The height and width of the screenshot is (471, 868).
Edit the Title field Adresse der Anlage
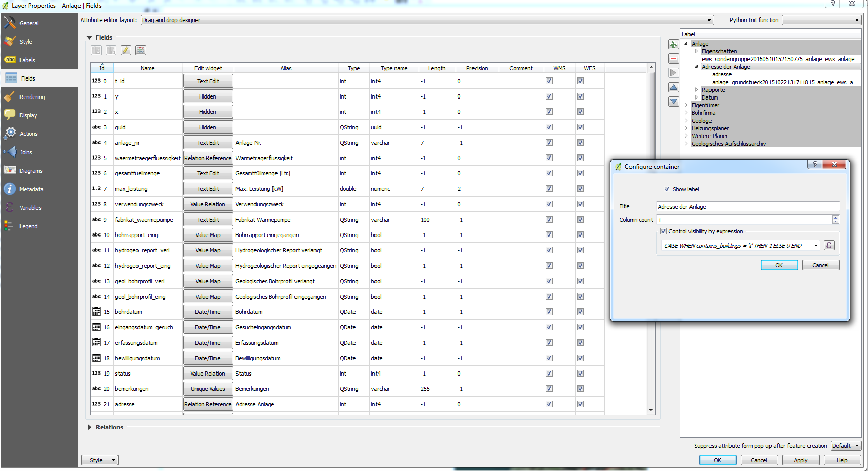pos(748,207)
